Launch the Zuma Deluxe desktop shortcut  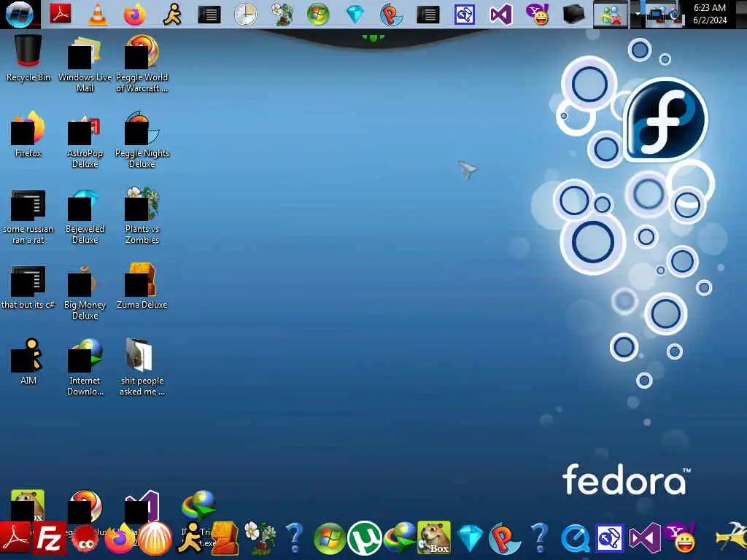(142, 286)
